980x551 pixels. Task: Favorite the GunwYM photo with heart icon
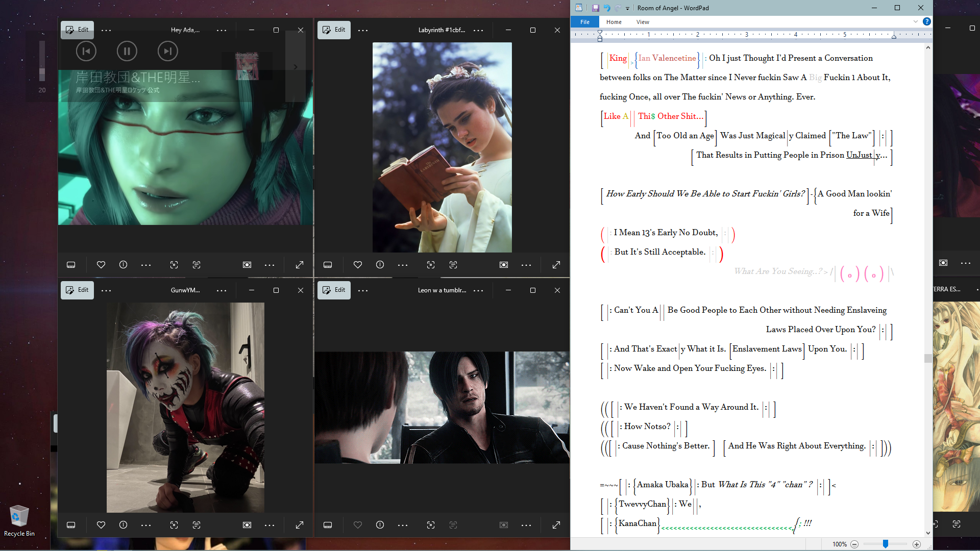pos(101,525)
